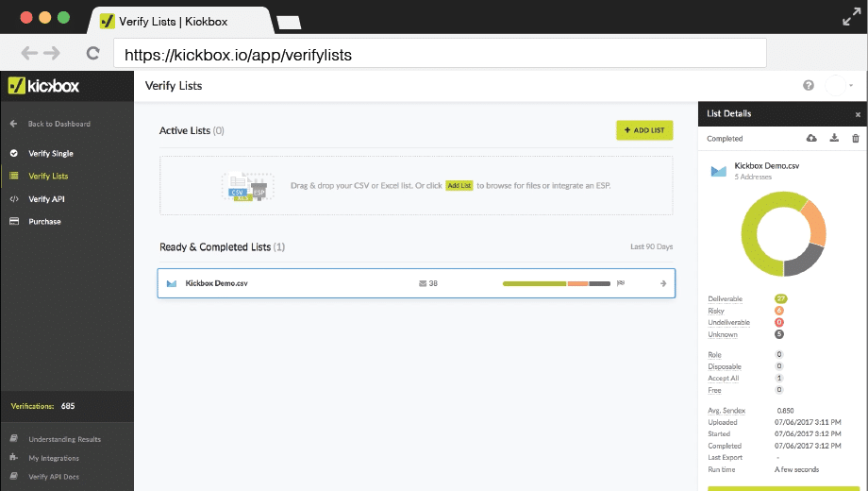Open Verify API in sidebar
Image resolution: width=868 pixels, height=491 pixels.
click(x=46, y=199)
